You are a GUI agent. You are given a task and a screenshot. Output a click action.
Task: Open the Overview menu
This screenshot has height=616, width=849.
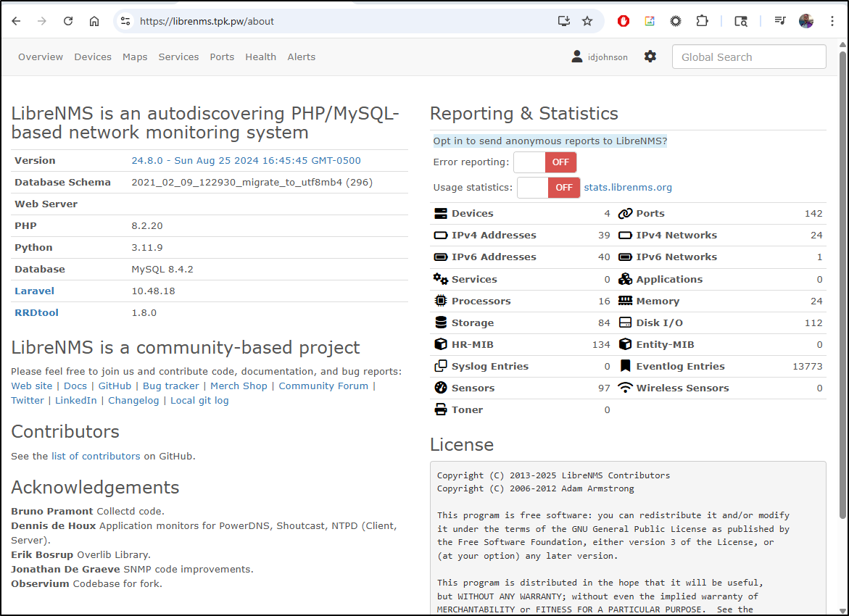(x=41, y=57)
